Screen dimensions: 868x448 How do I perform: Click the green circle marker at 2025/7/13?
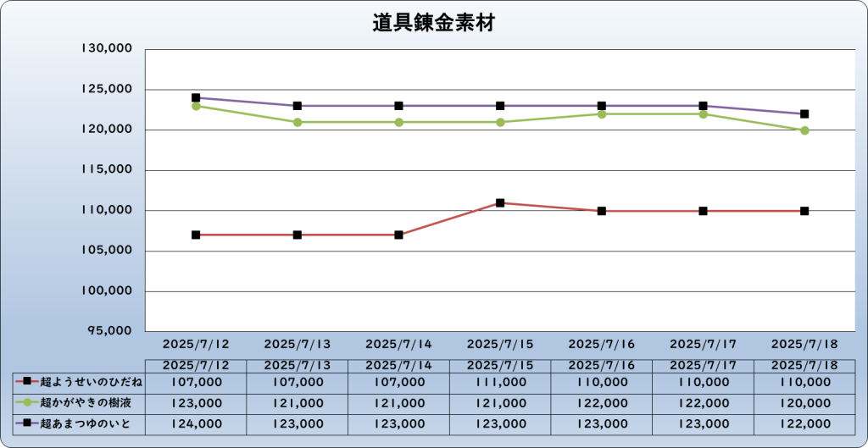point(298,122)
